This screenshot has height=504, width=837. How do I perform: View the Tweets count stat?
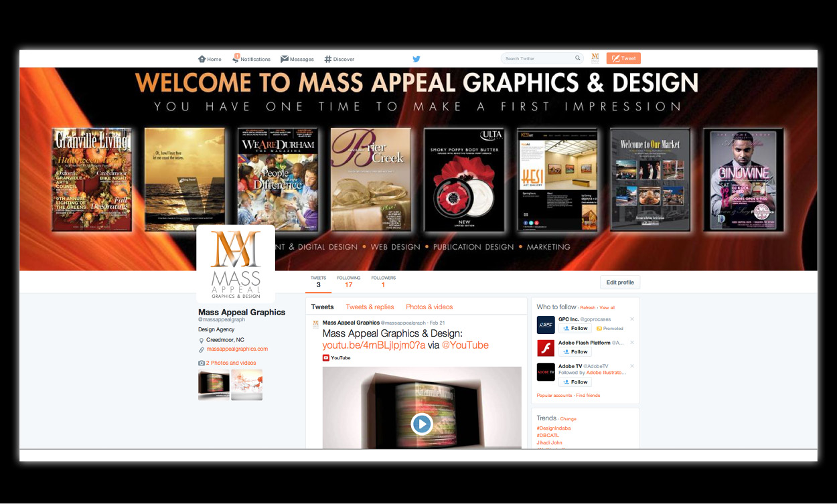click(318, 282)
